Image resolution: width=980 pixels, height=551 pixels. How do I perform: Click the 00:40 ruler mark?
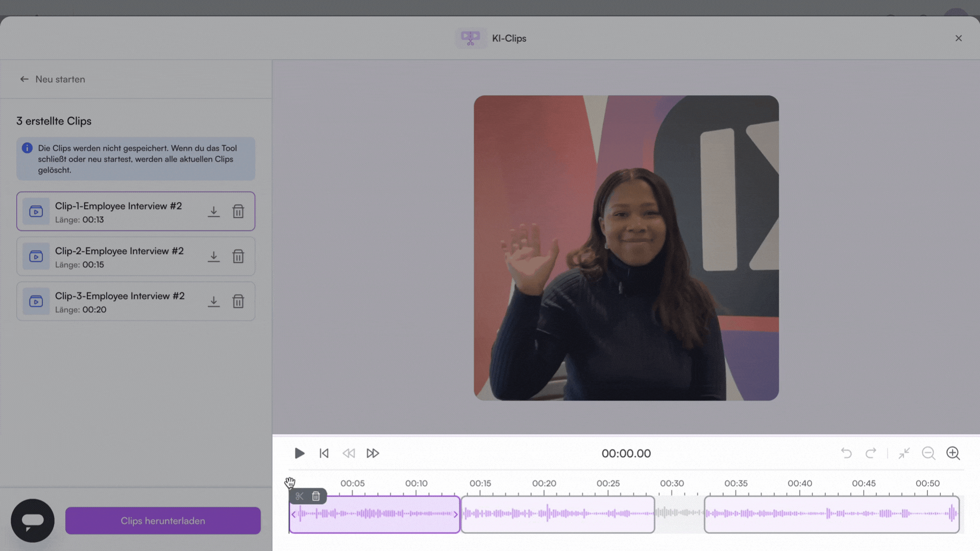[799, 483]
